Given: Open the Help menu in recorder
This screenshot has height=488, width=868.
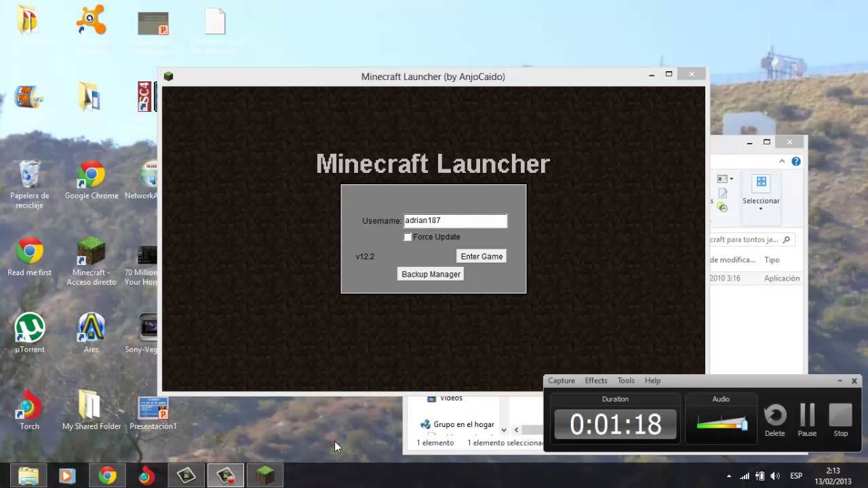Looking at the screenshot, I should pos(652,381).
